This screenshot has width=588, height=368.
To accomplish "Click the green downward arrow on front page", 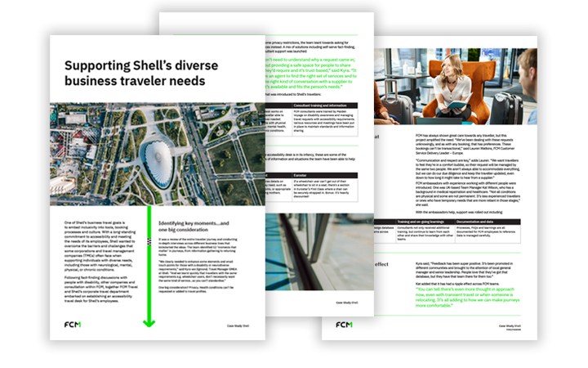I will pos(149,267).
